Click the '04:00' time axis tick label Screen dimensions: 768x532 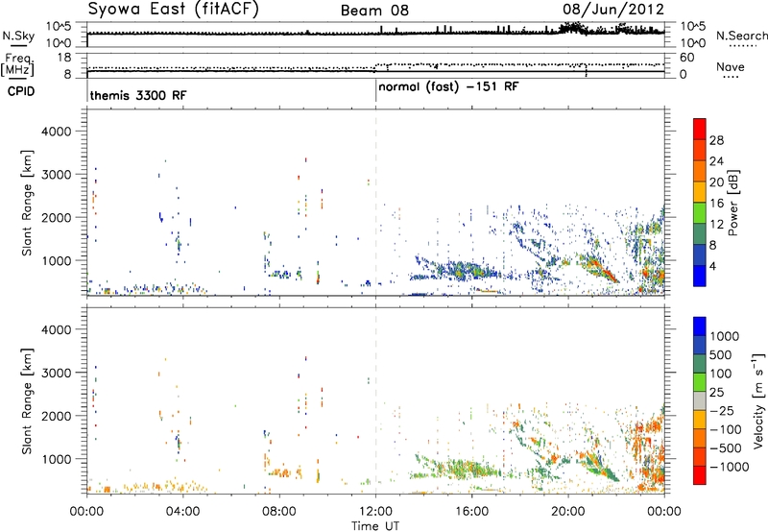(x=182, y=512)
